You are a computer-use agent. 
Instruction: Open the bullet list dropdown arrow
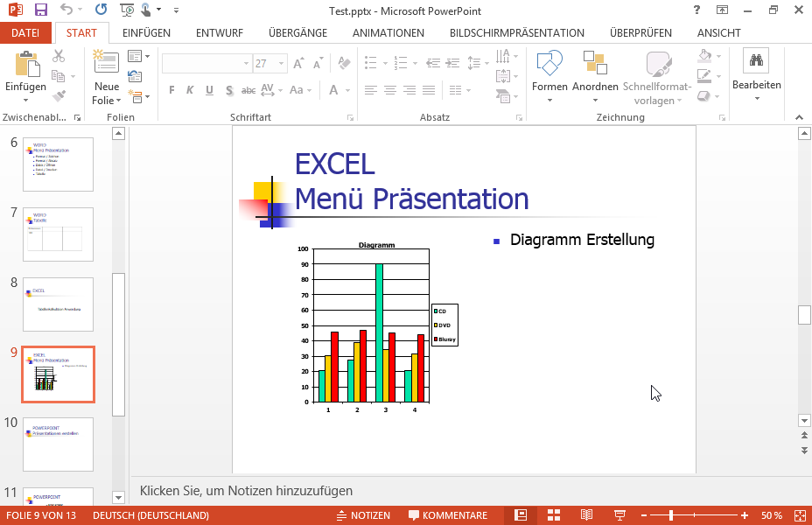pos(385,64)
